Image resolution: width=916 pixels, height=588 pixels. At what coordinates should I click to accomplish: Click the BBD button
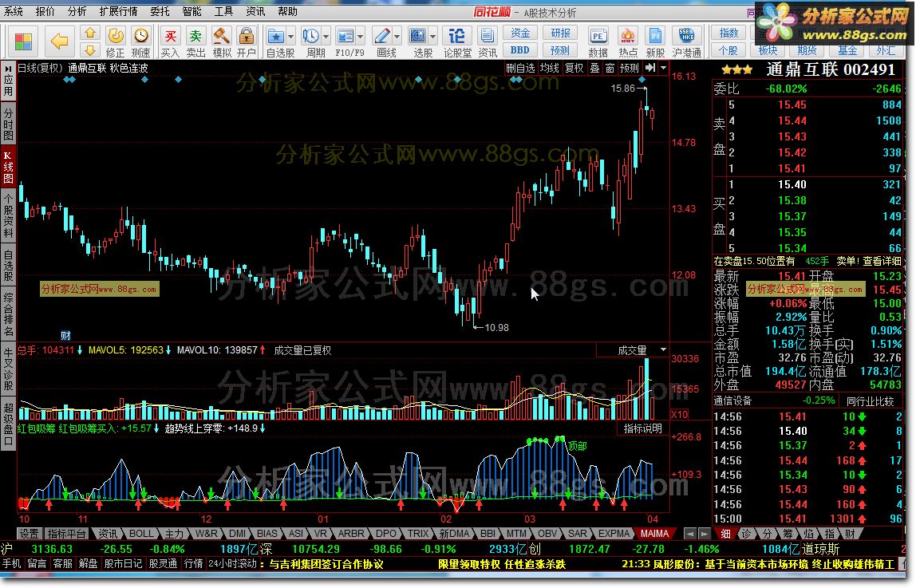pos(520,50)
